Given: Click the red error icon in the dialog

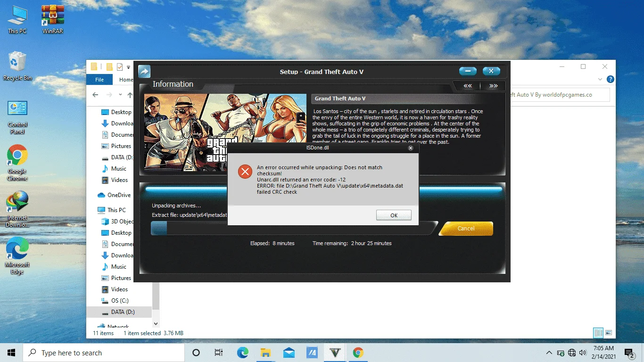Looking at the screenshot, I should (x=245, y=172).
